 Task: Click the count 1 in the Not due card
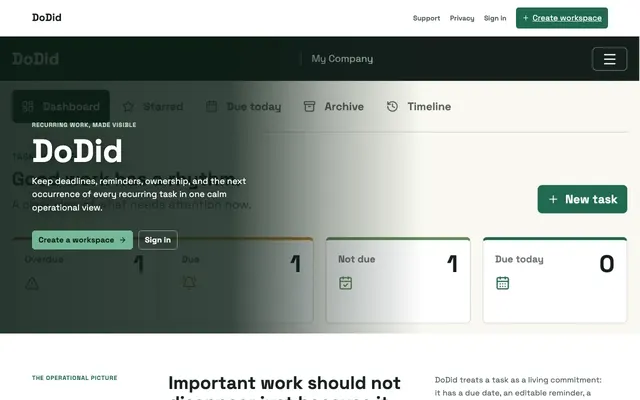[452, 264]
